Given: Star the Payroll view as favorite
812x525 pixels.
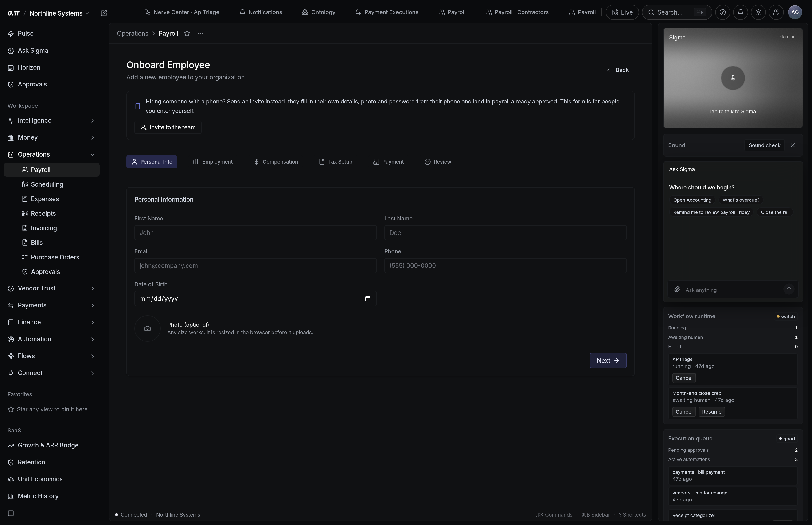Looking at the screenshot, I should click(x=187, y=33).
